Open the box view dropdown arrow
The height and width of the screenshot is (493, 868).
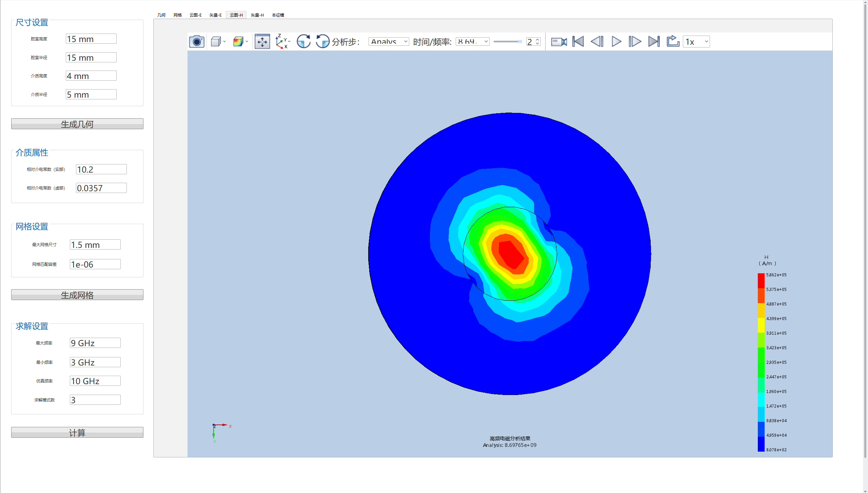point(224,42)
